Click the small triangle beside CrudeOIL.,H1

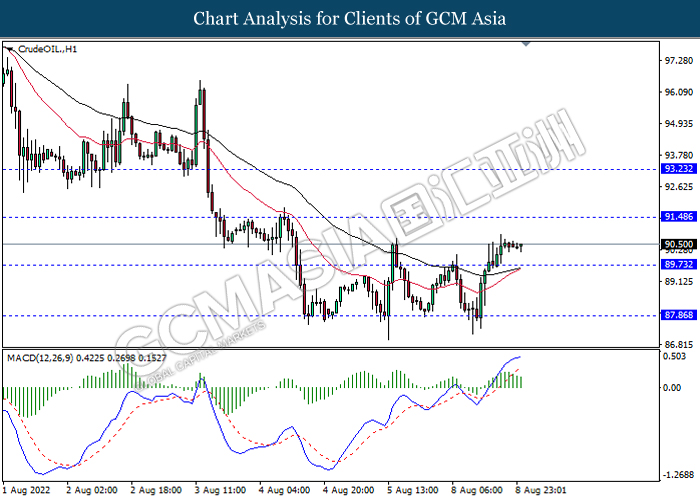coord(9,49)
